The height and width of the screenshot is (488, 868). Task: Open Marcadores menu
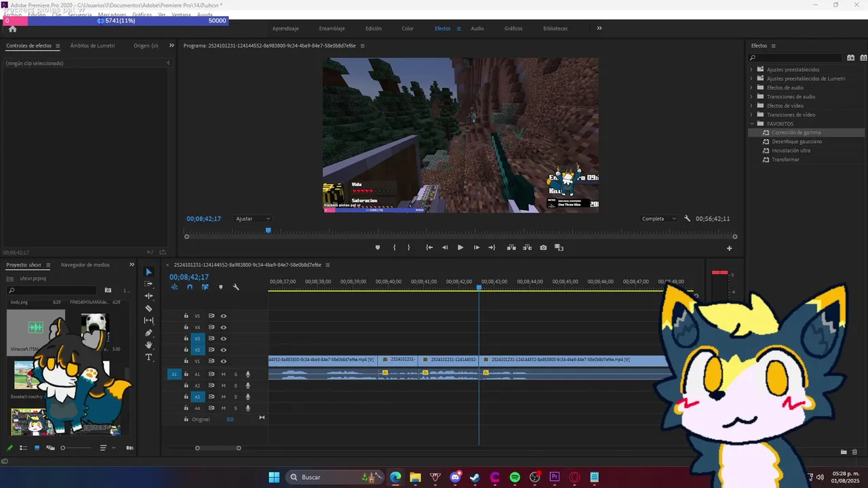pyautogui.click(x=111, y=14)
